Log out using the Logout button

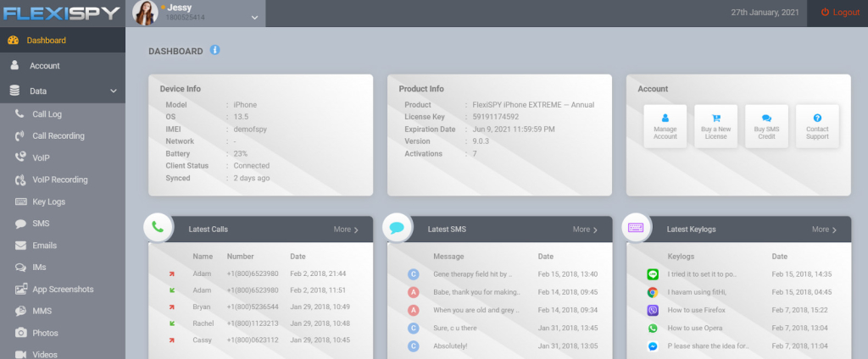pos(840,12)
